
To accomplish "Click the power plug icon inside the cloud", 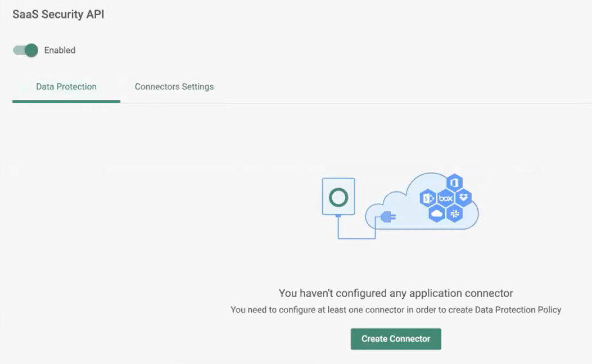I will click(387, 216).
